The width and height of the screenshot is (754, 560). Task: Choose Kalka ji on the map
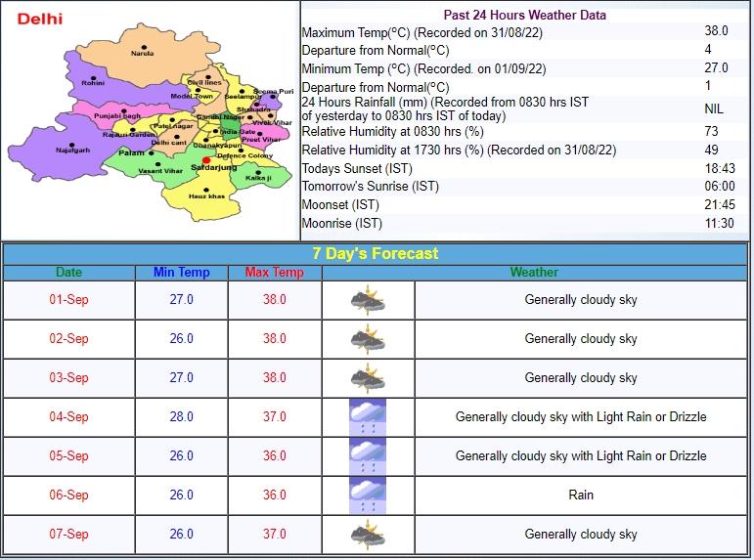(258, 176)
